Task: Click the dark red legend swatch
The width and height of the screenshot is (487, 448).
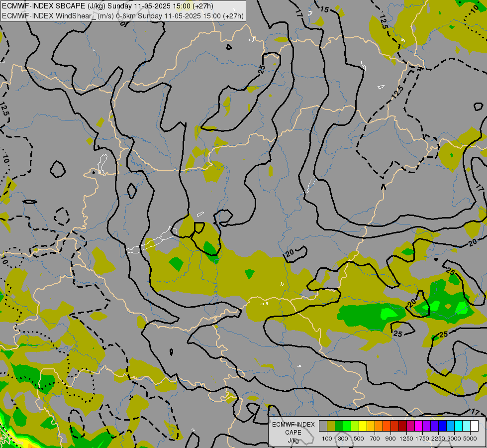Action: 402,426
